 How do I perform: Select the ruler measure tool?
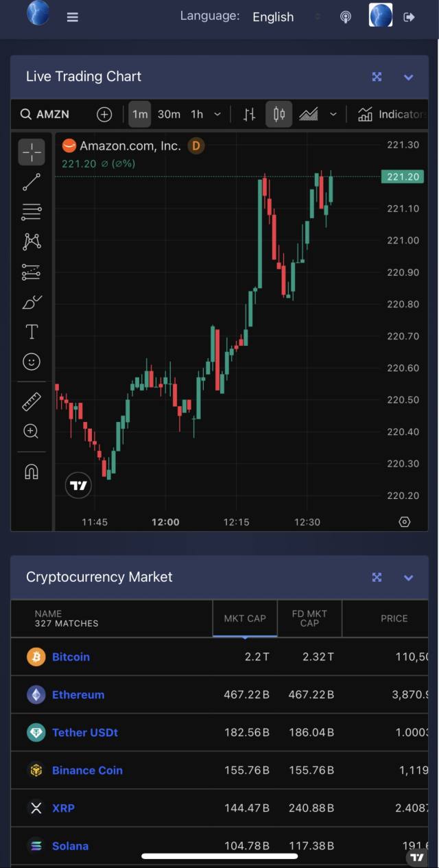click(32, 401)
